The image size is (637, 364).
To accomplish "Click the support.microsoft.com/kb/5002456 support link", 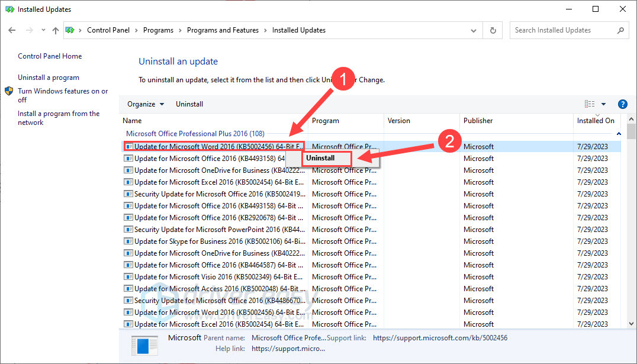I will [440, 337].
